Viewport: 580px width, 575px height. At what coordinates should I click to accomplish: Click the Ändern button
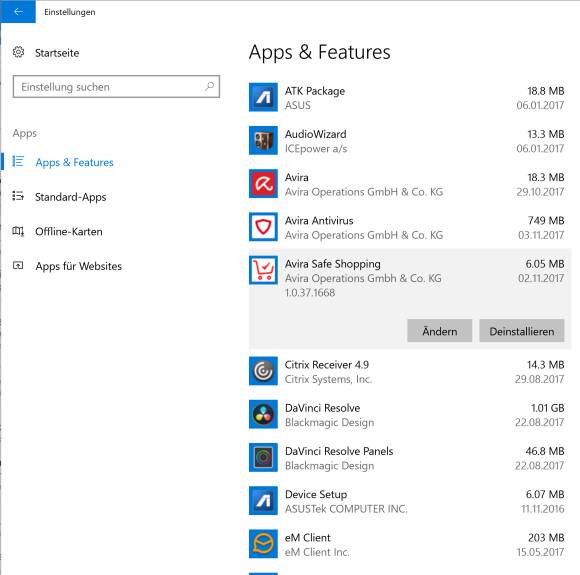[x=439, y=331]
